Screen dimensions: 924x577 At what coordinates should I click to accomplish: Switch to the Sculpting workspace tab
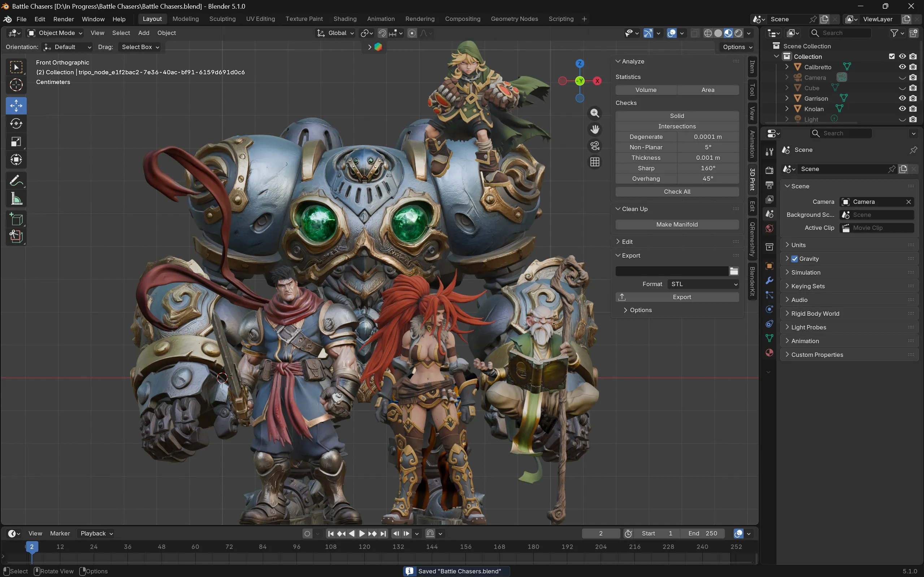coord(222,19)
